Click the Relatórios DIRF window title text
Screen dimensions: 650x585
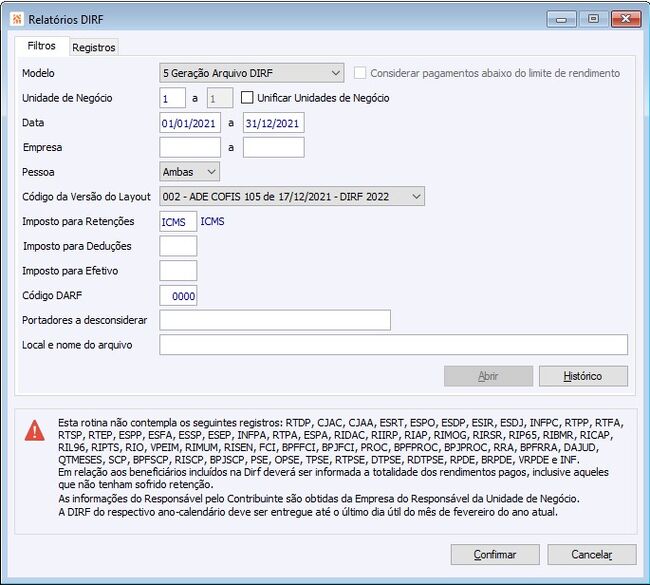pyautogui.click(x=65, y=19)
